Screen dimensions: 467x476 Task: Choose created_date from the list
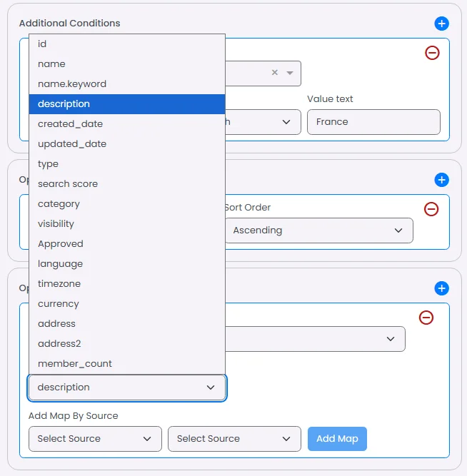tap(127, 124)
